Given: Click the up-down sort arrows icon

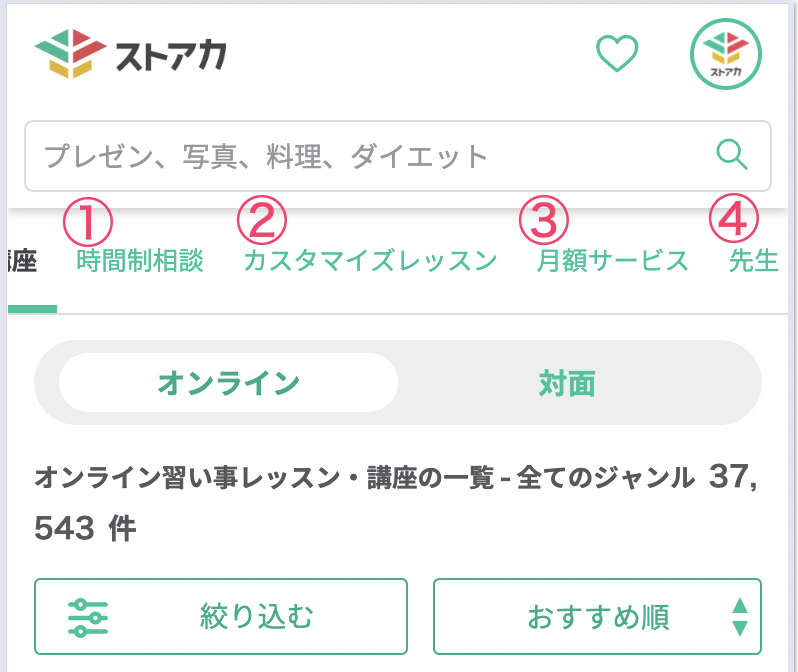Looking at the screenshot, I should (739, 617).
